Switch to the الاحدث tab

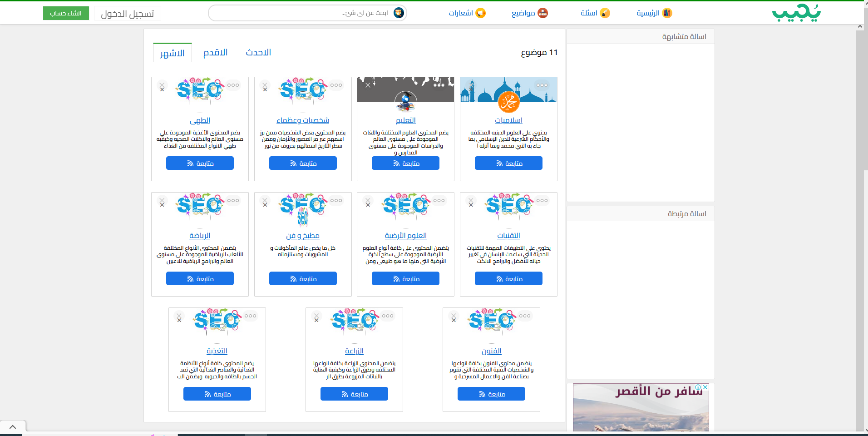[258, 53]
